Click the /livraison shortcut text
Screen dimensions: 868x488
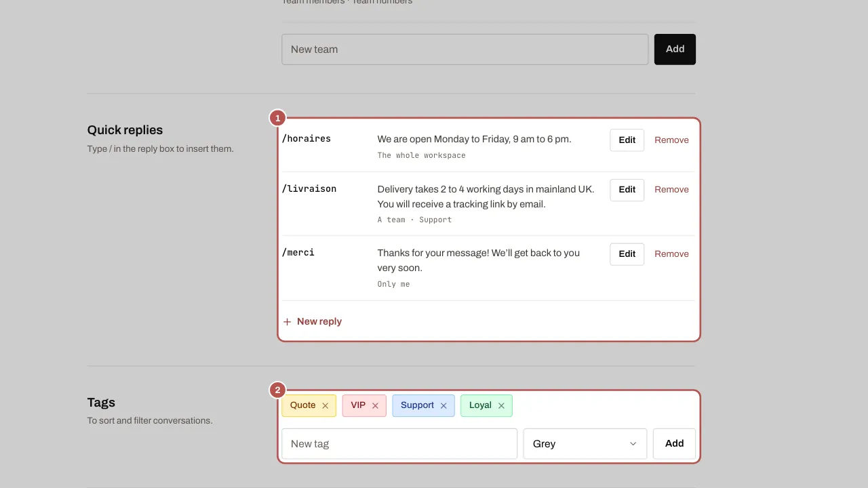click(309, 189)
